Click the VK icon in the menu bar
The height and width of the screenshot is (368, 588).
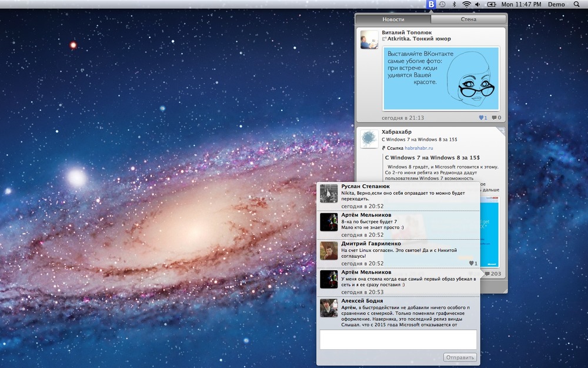pyautogui.click(x=431, y=5)
